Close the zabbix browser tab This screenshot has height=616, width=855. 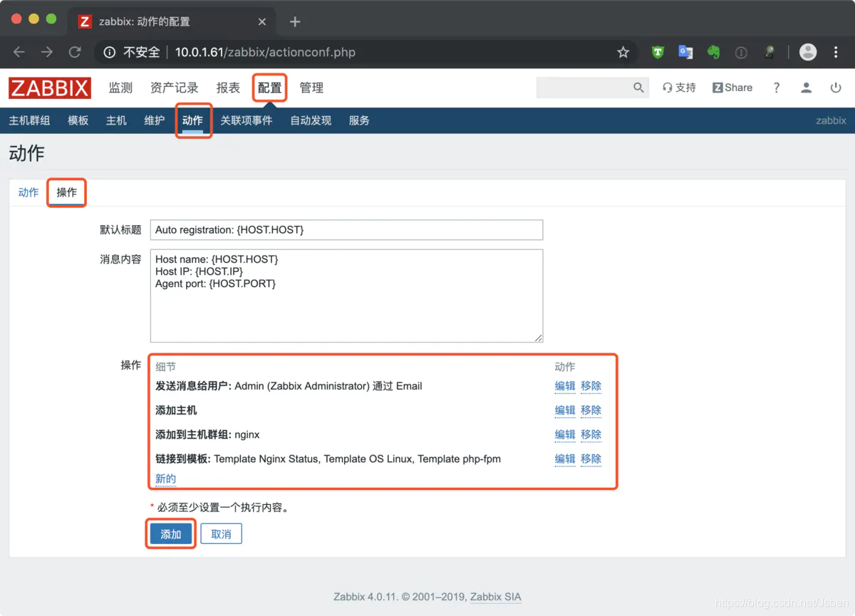[261, 21]
